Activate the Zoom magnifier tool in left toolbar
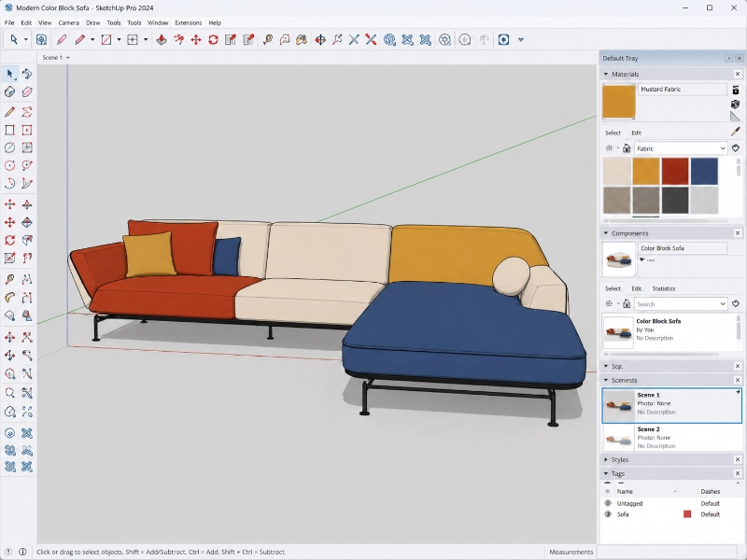Viewport: 747px width, 560px height. click(x=9, y=393)
